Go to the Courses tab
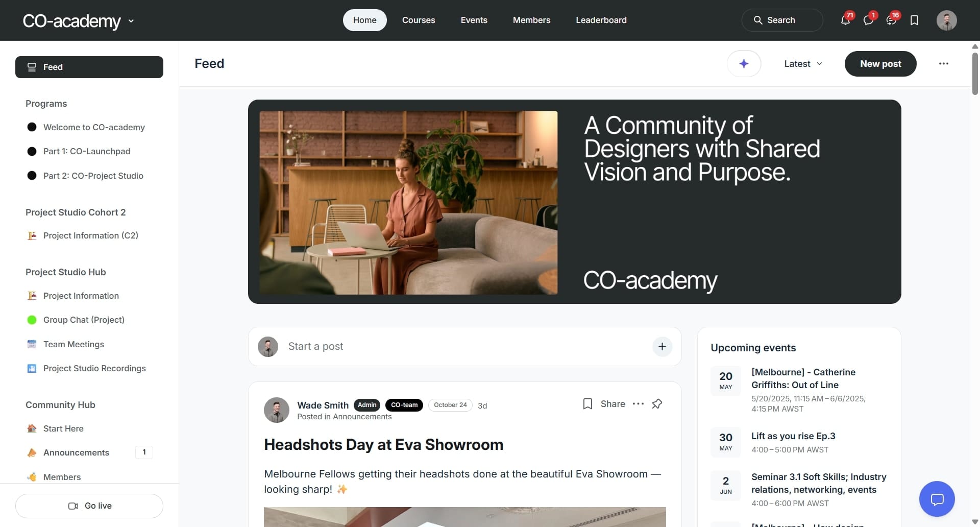This screenshot has width=980, height=527. 419,20
